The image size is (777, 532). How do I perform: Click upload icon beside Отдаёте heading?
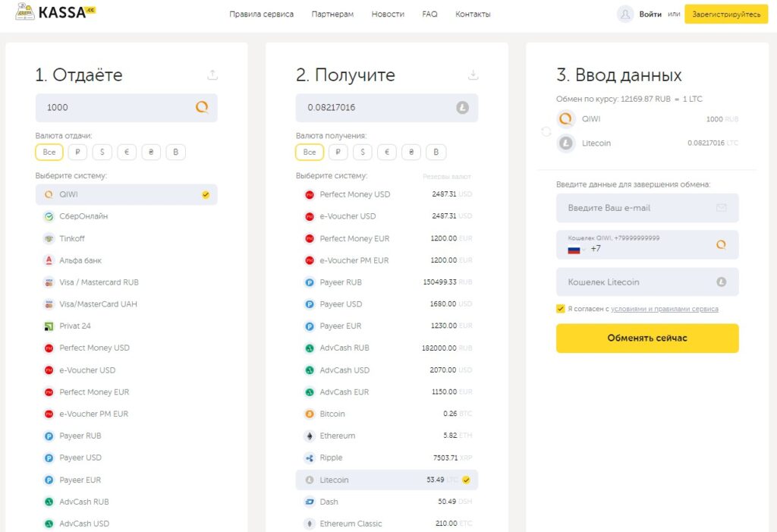pos(212,75)
